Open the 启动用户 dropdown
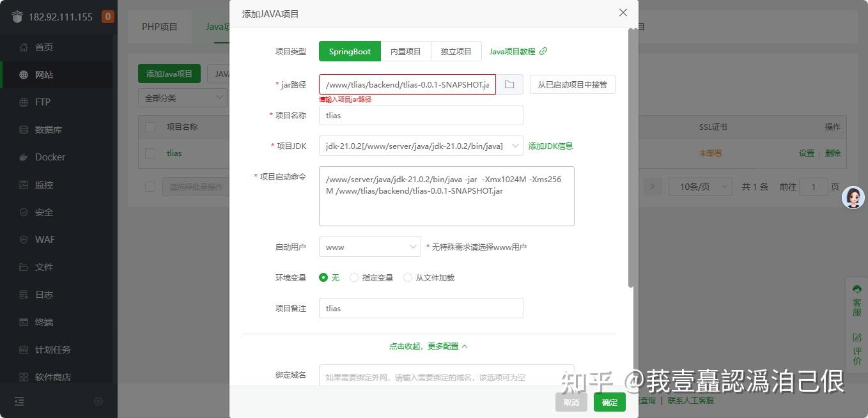868x418 pixels. (369, 246)
